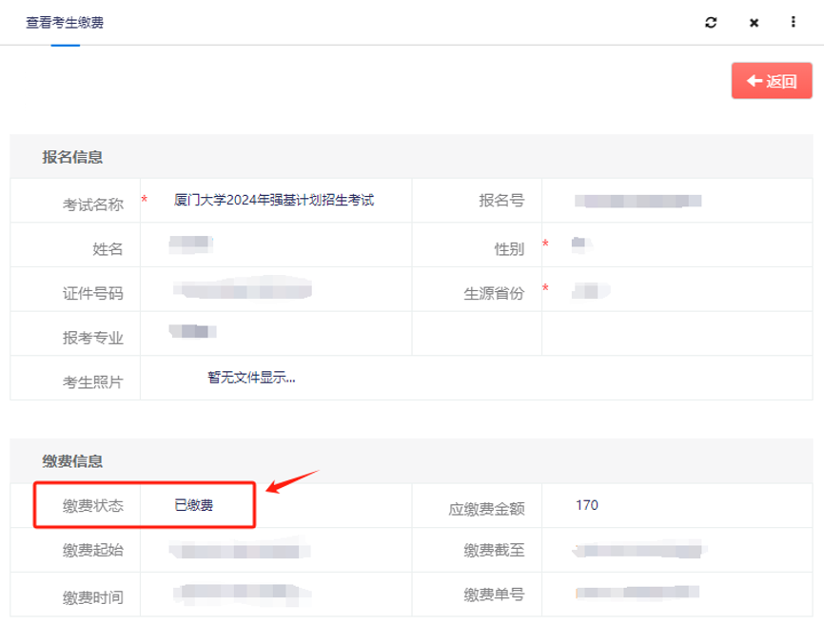Screen dimensions: 824x644
Task: Select the 查看考生缴费 tab
Action: click(65, 22)
